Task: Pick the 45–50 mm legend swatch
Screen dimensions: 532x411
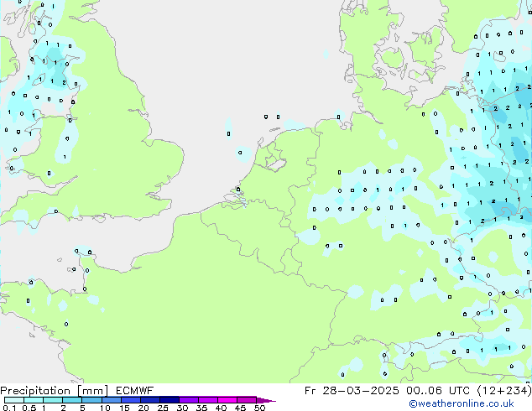Action: pyautogui.click(x=247, y=400)
